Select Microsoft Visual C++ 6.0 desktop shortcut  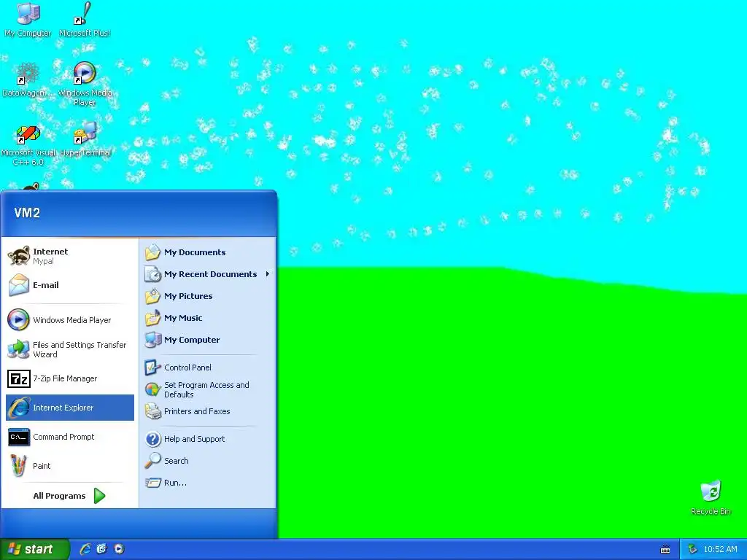pyautogui.click(x=28, y=145)
